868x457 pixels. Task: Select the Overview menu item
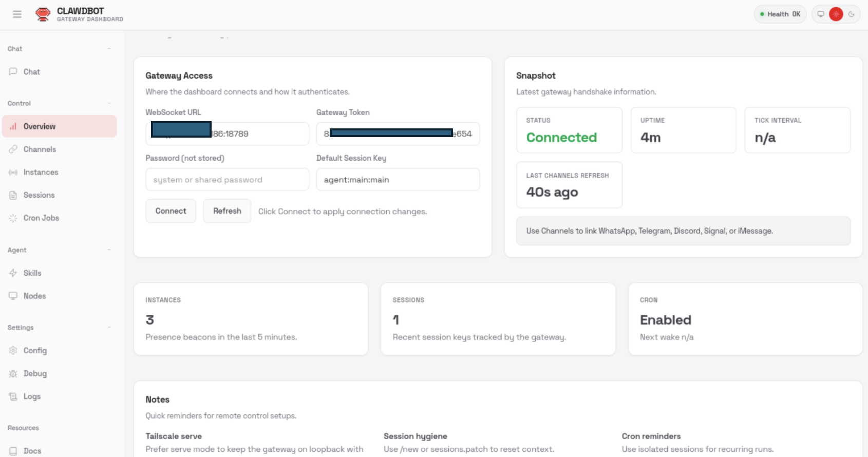60,126
